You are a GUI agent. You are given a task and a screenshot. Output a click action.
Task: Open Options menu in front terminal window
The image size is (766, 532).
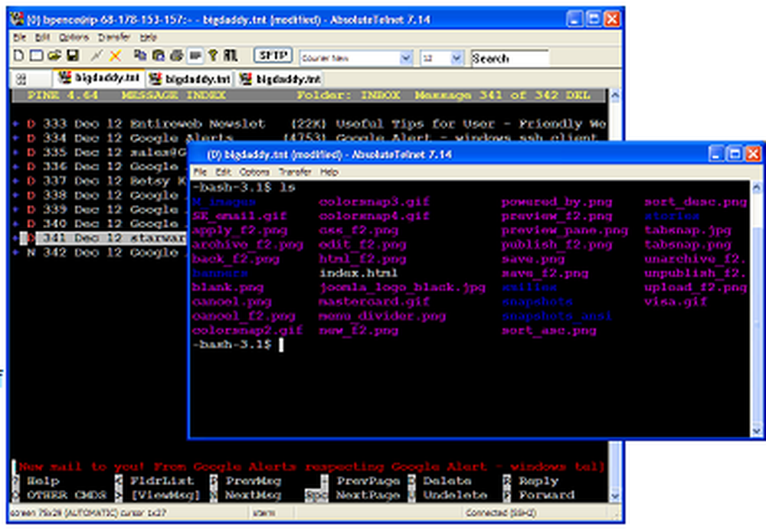(254, 171)
